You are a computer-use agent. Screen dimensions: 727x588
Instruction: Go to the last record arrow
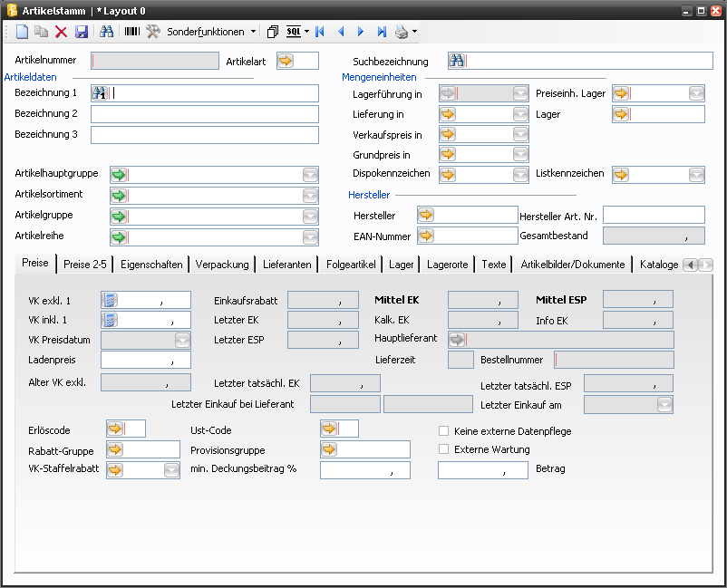(x=381, y=32)
